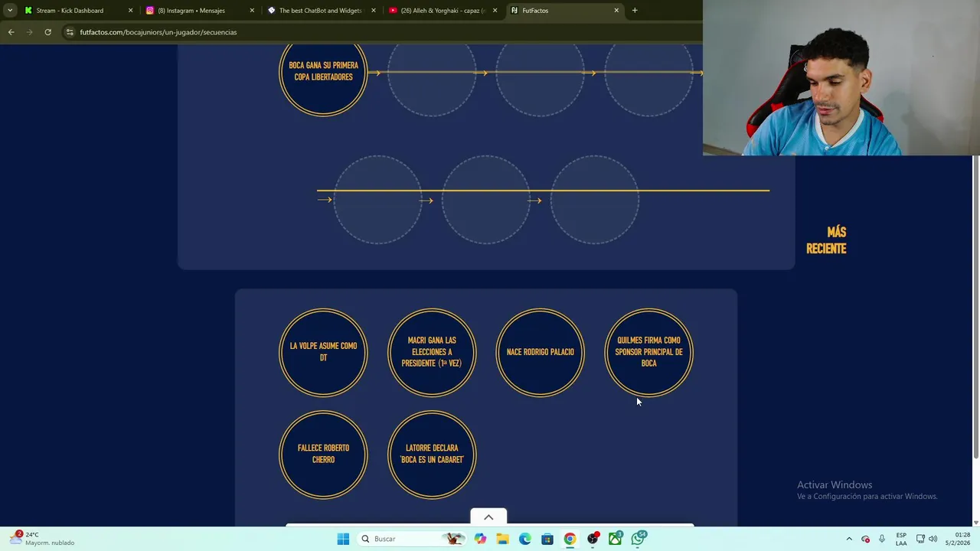
Task: Open OBS Studio from the taskbar
Action: click(593, 539)
